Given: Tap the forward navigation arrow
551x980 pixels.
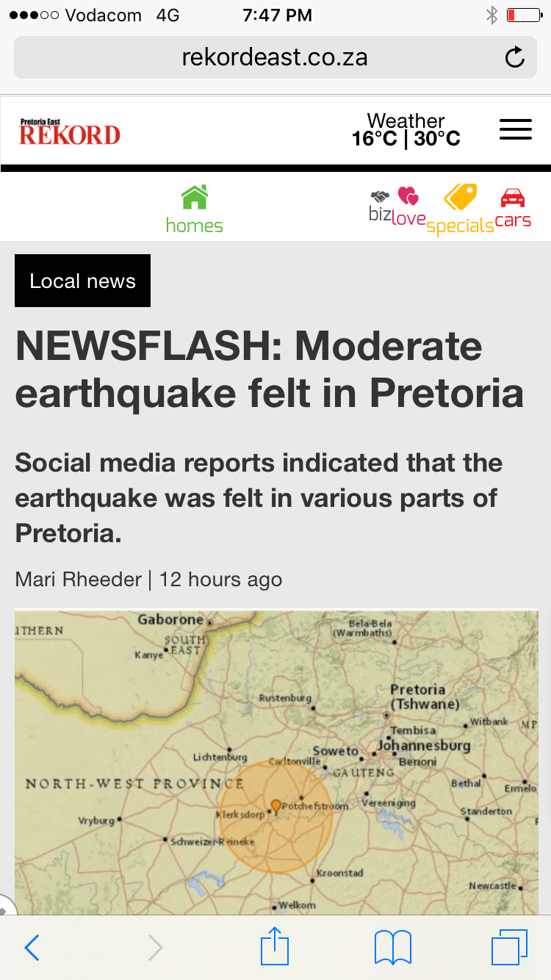Looking at the screenshot, I should pos(155,948).
